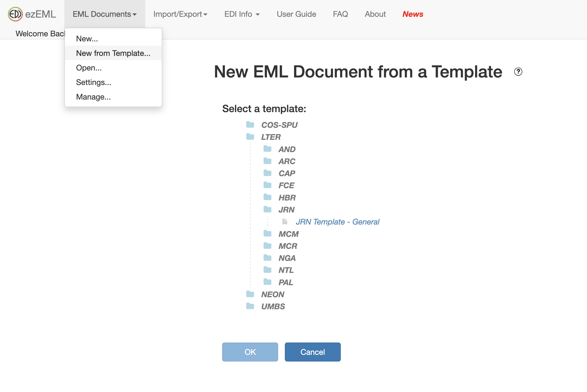Confirm with the OK button
The width and height of the screenshot is (587, 392).
click(250, 352)
